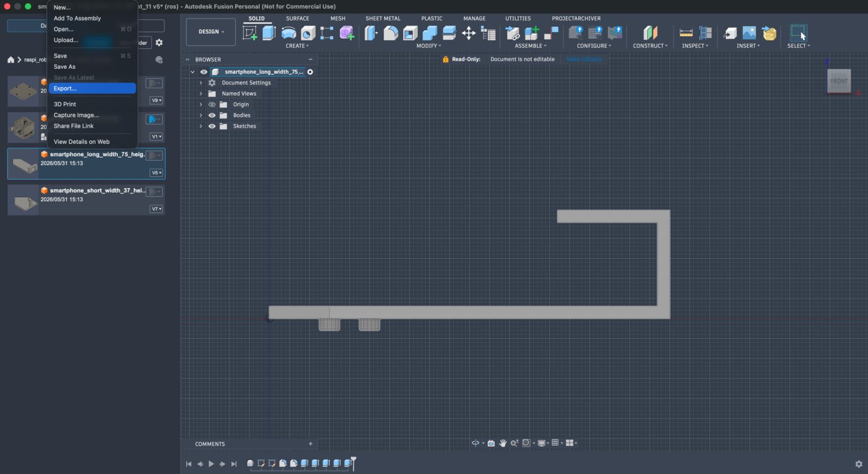Viewport: 868px width, 474px height.
Task: Toggle visibility eye of Origin folder
Action: coord(212,104)
